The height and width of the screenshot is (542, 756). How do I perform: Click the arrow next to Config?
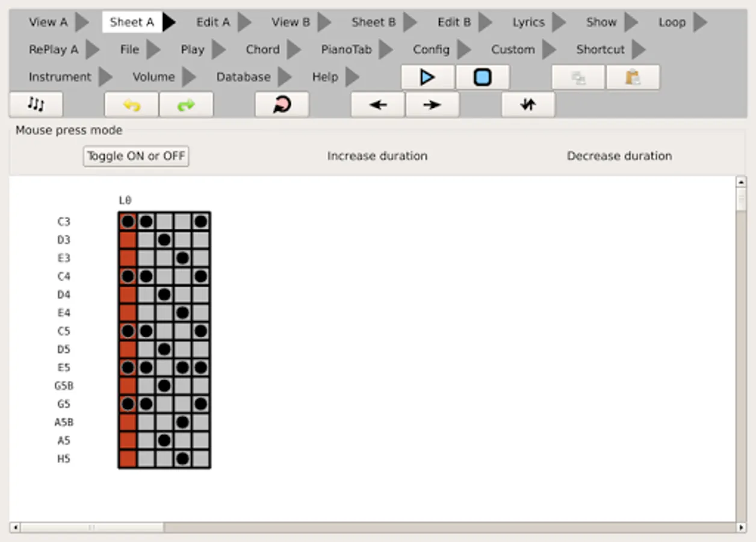point(464,49)
